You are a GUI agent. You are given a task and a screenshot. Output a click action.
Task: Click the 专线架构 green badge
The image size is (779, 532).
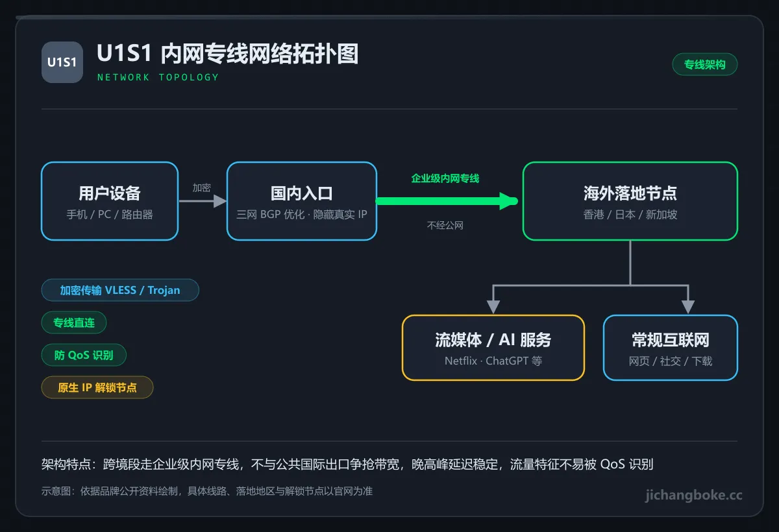704,64
